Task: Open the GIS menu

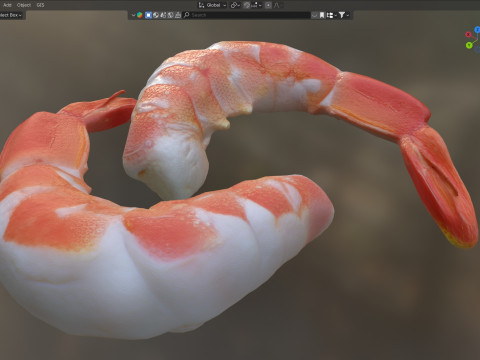Action: tap(40, 5)
